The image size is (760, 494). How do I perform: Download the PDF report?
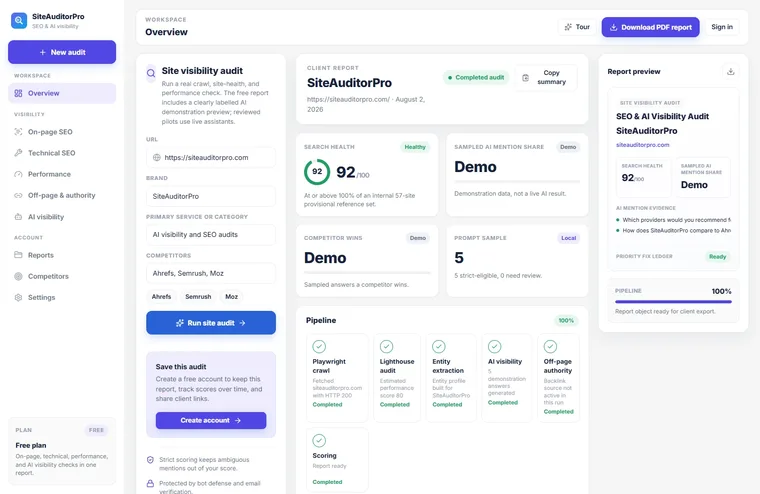click(x=650, y=27)
